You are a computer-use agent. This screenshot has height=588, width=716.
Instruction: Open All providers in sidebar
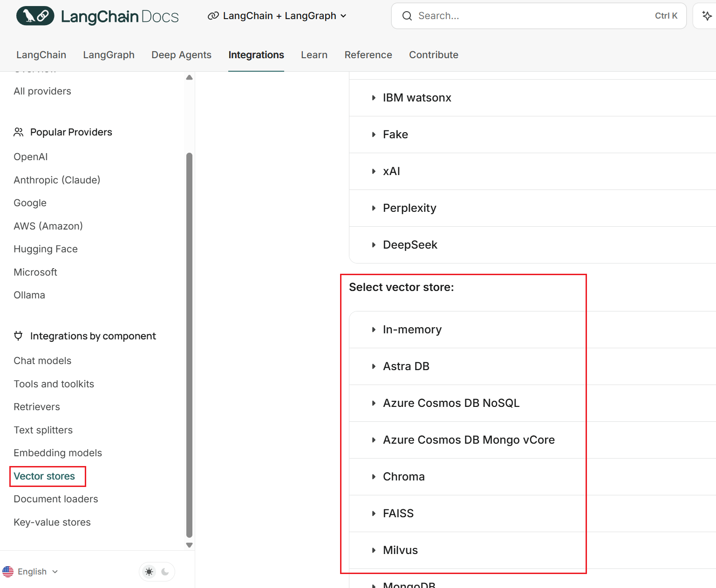[42, 91]
